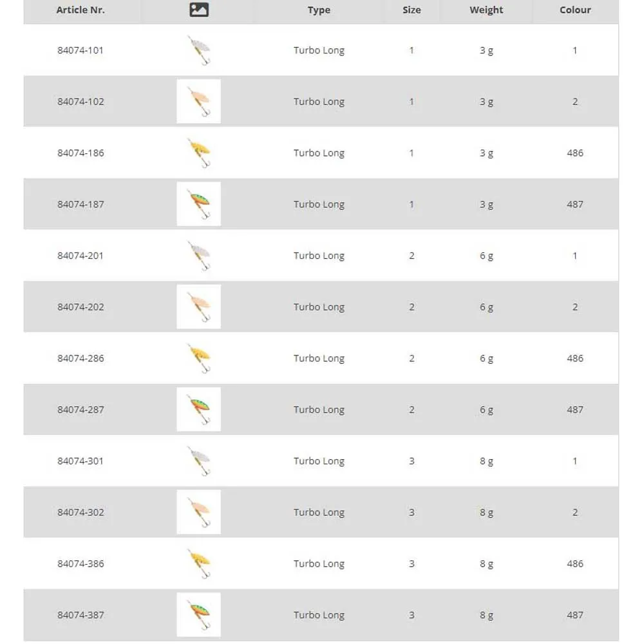Click the Size column header

coord(412,10)
